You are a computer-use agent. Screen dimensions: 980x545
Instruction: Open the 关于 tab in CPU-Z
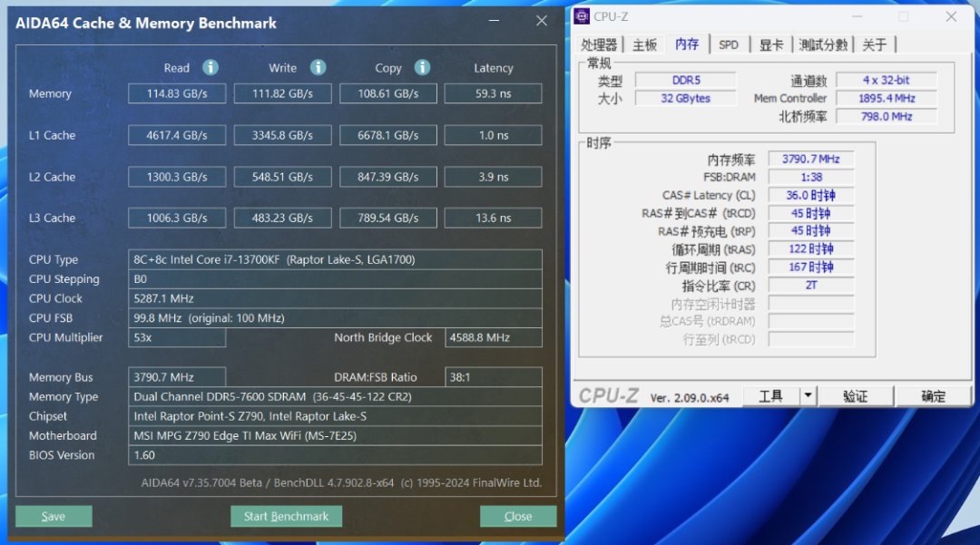tap(875, 45)
